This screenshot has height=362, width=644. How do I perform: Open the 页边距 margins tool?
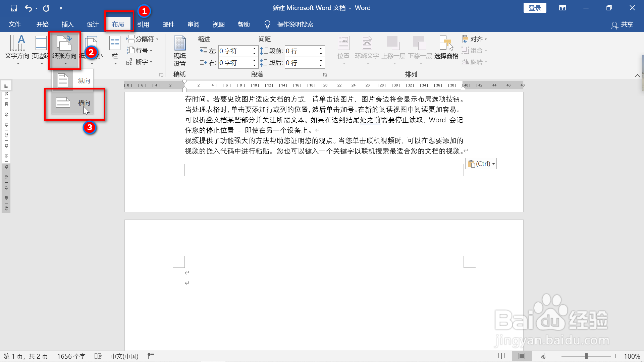coord(41,50)
